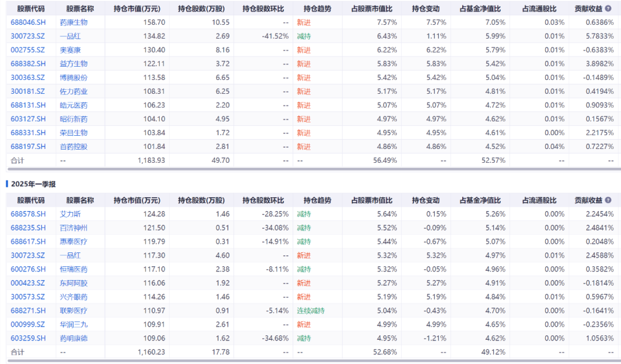Open stock name 东阿阿胶 link

tap(74, 283)
